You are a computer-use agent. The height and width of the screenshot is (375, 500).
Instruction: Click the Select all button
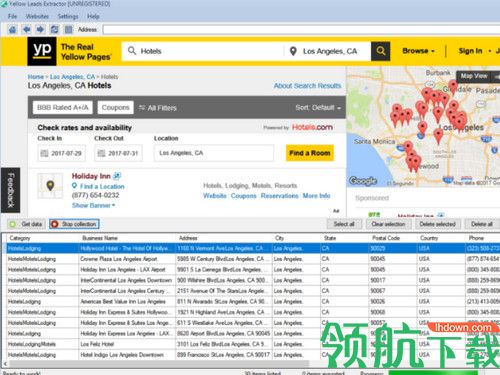[x=344, y=224]
